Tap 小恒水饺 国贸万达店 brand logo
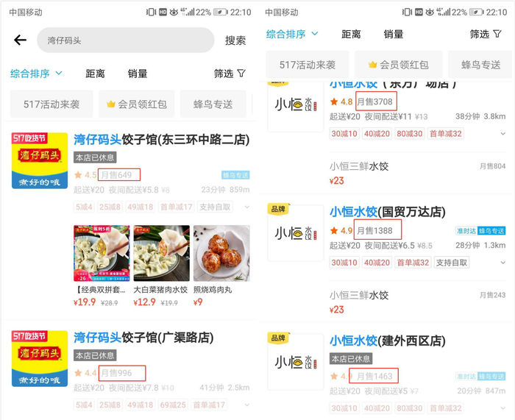 tap(296, 232)
